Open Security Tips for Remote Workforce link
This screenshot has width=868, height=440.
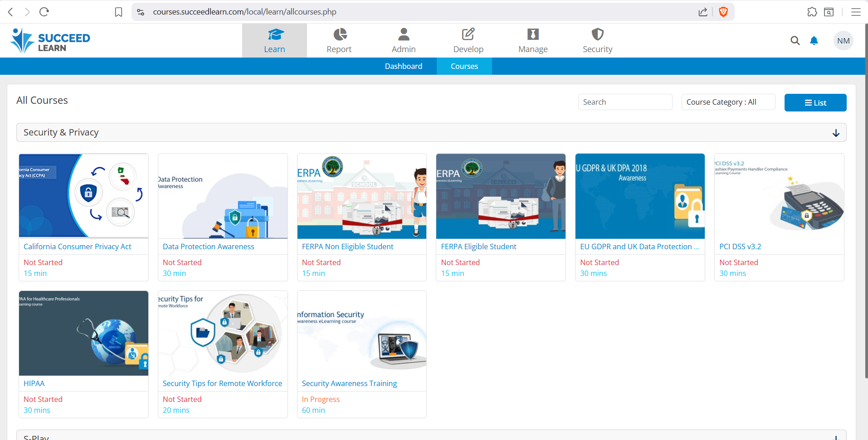pos(222,383)
